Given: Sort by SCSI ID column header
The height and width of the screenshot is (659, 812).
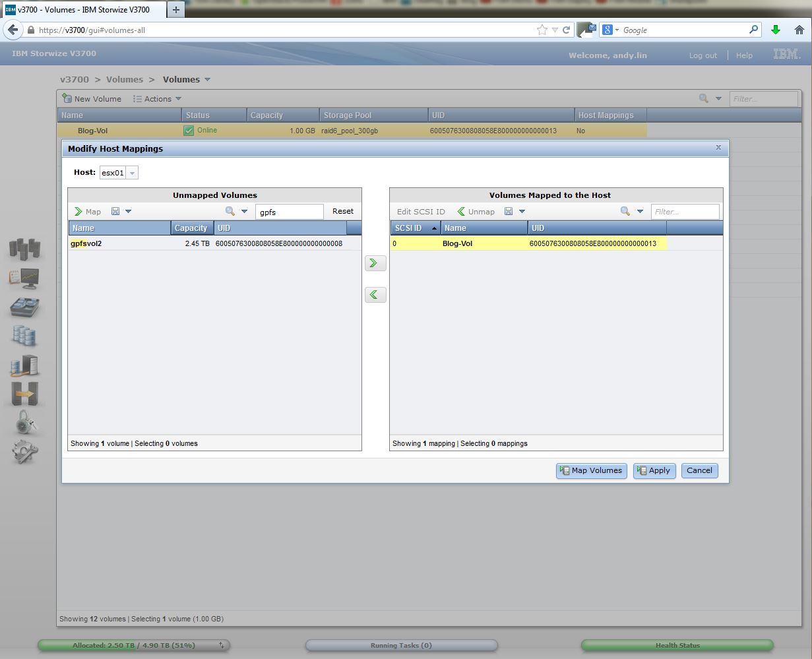Looking at the screenshot, I should point(416,228).
